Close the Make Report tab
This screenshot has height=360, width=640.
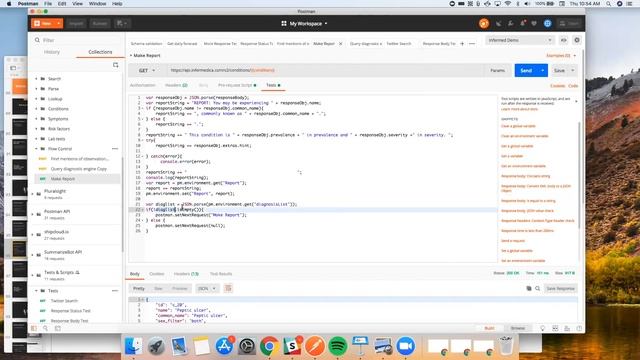pos(340,44)
